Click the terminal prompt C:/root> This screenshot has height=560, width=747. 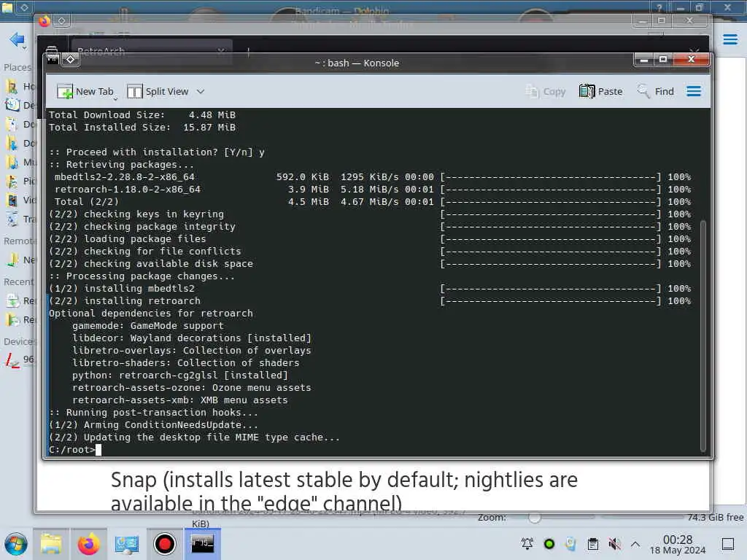[71, 449]
